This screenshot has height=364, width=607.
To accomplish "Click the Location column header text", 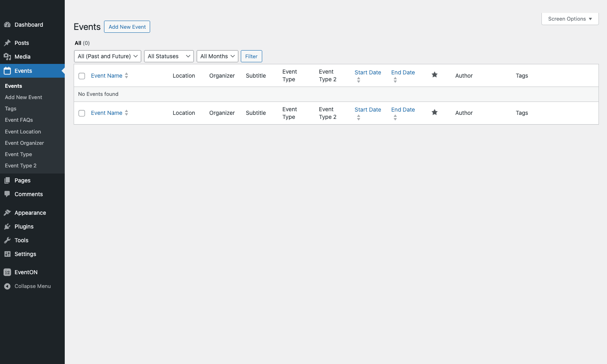I will 184,76.
